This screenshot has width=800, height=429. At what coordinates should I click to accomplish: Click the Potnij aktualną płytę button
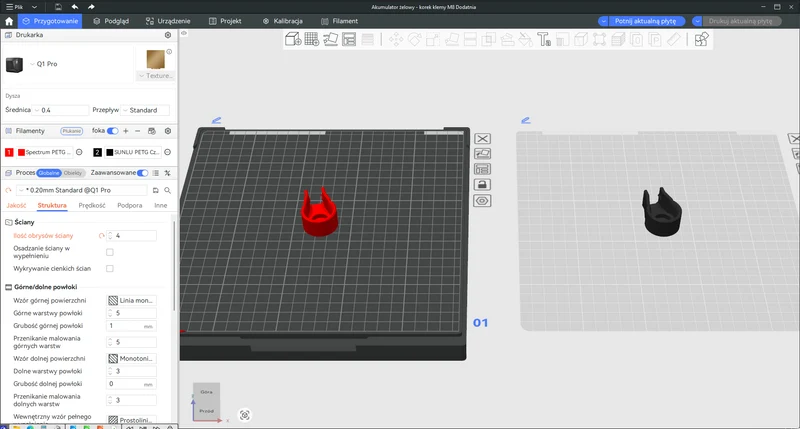[645, 21]
